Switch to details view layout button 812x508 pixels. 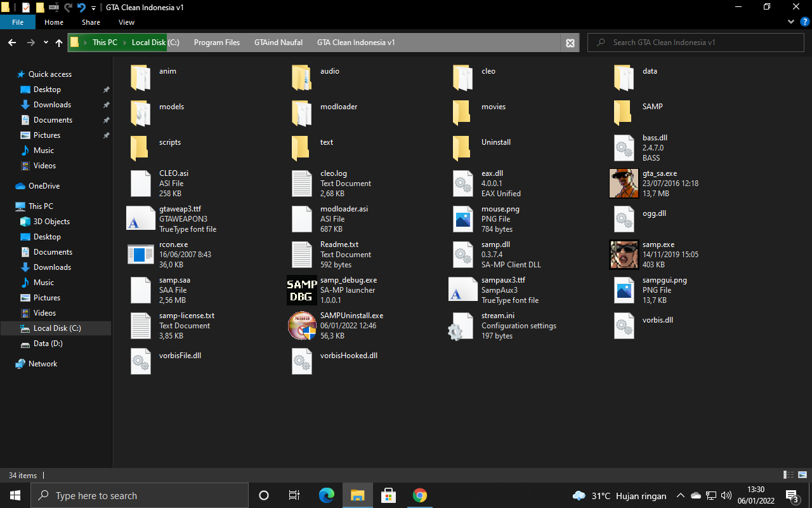point(789,475)
